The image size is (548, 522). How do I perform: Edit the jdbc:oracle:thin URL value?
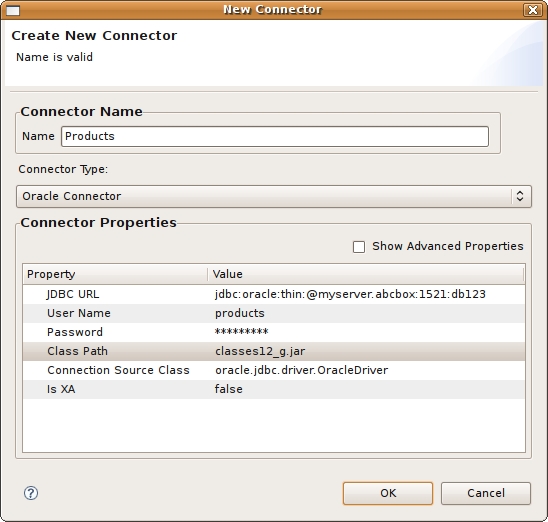click(350, 294)
